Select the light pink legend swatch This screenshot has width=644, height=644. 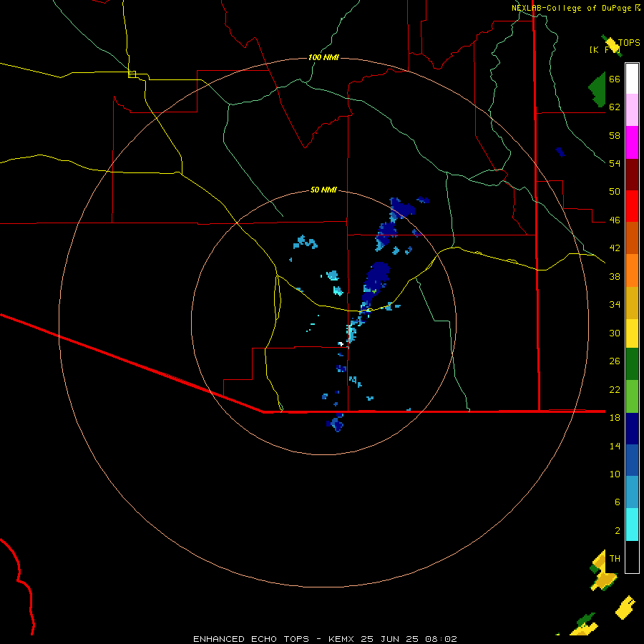(x=632, y=109)
